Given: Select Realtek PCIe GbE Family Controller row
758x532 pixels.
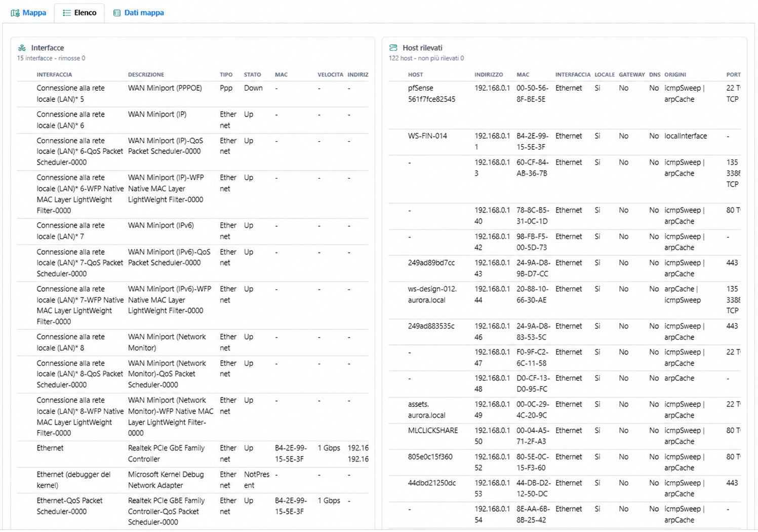Looking at the screenshot, I should pyautogui.click(x=192, y=454).
